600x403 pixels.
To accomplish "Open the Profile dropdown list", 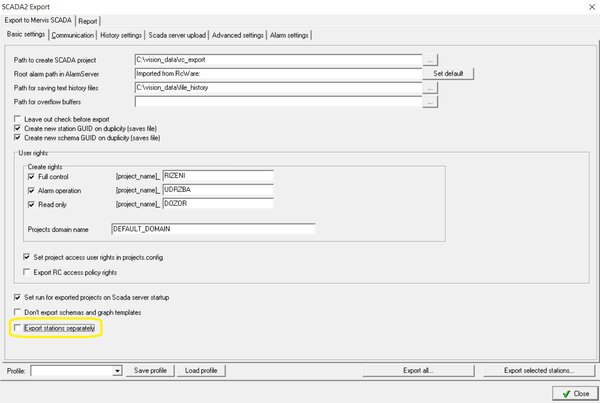I will point(124,371).
